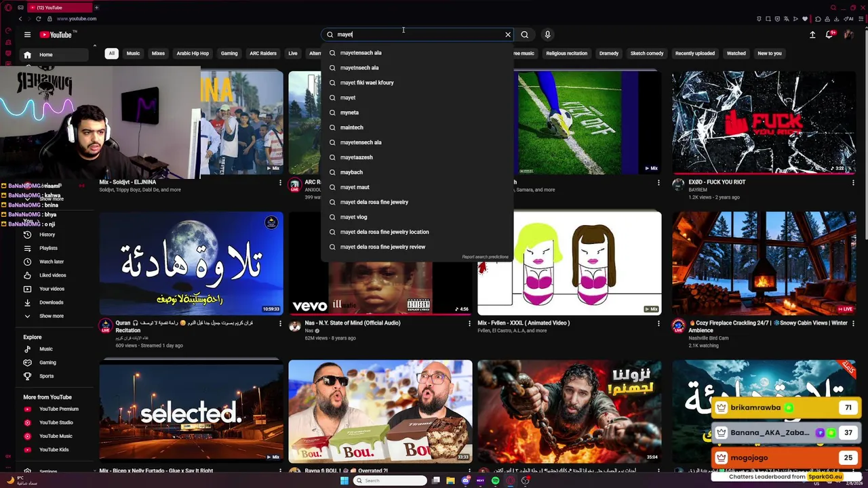The height and width of the screenshot is (488, 868).
Task: Select suggestion 'mayet fiki wael kfoury'
Action: tap(417, 83)
